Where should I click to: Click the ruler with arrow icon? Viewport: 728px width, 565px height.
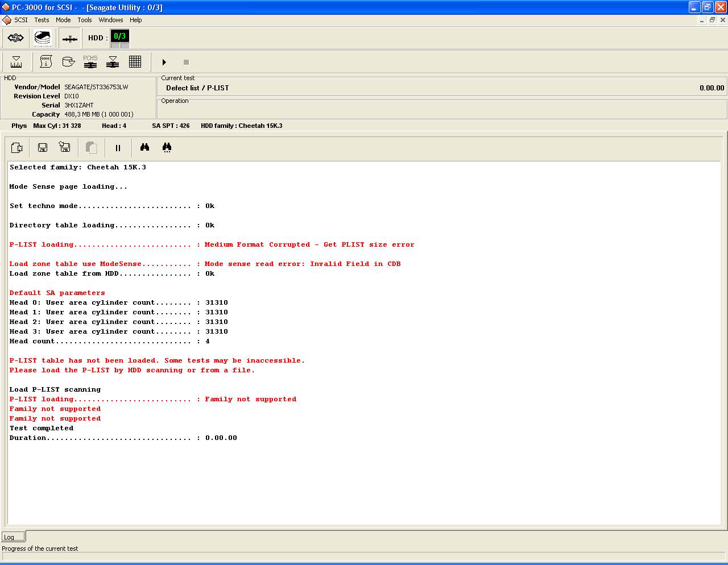point(16,62)
